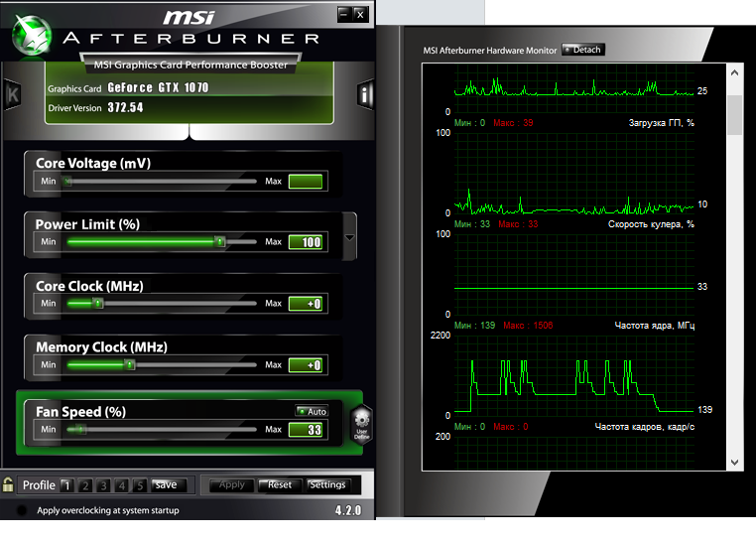Image resolution: width=756 pixels, height=541 pixels.
Task: Select profile slot 4
Action: [121, 485]
